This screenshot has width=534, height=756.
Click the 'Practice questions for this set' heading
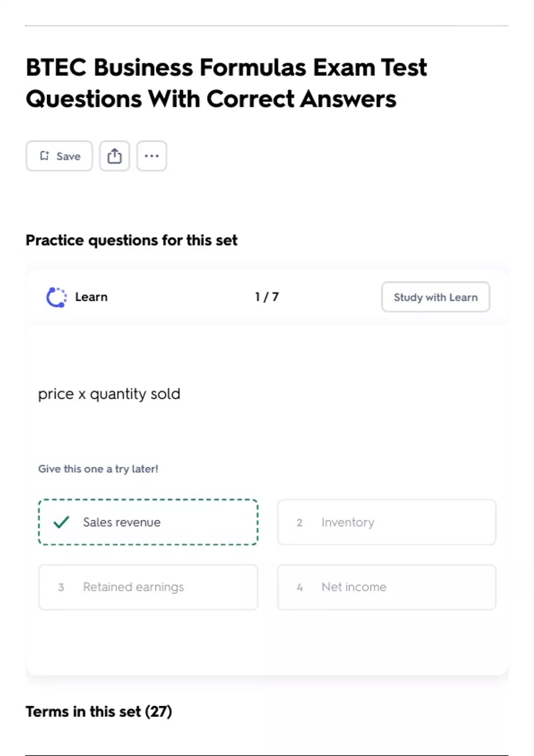coord(131,240)
